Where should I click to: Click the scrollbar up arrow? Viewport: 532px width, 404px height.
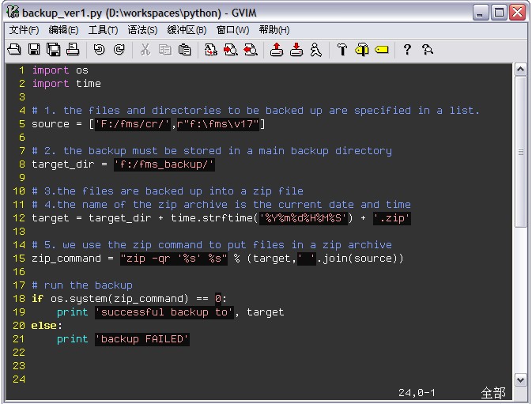tap(520, 70)
